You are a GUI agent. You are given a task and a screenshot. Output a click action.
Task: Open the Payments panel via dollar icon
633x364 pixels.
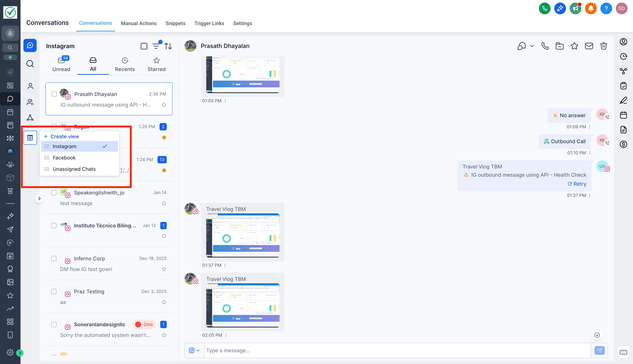point(623,144)
